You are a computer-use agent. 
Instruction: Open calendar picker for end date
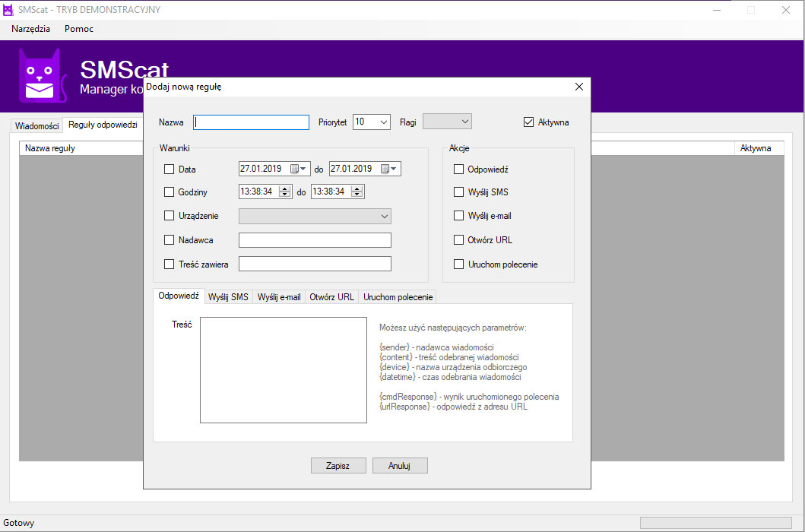(390, 169)
